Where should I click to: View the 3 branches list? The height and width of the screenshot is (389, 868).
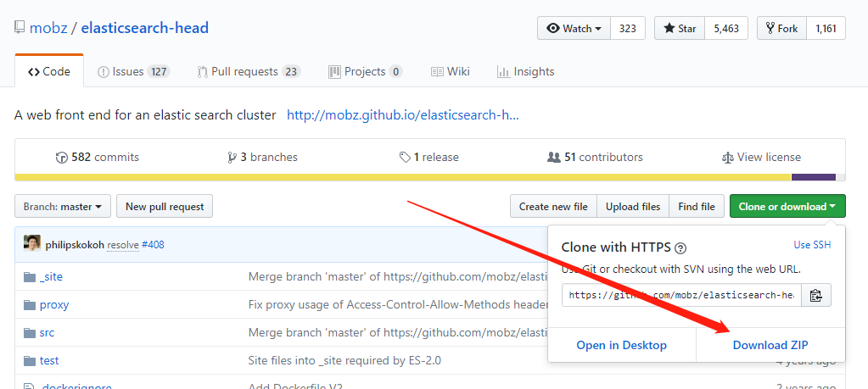coord(262,158)
